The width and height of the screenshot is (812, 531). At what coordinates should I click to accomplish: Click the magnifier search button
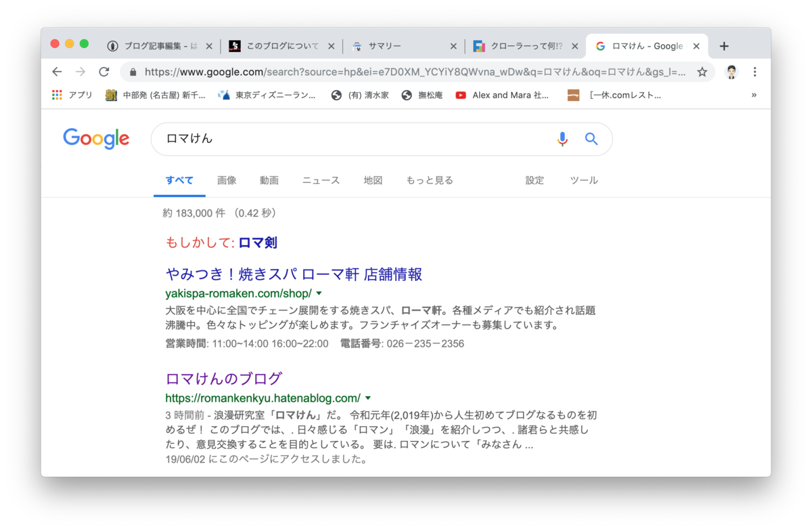[591, 139]
